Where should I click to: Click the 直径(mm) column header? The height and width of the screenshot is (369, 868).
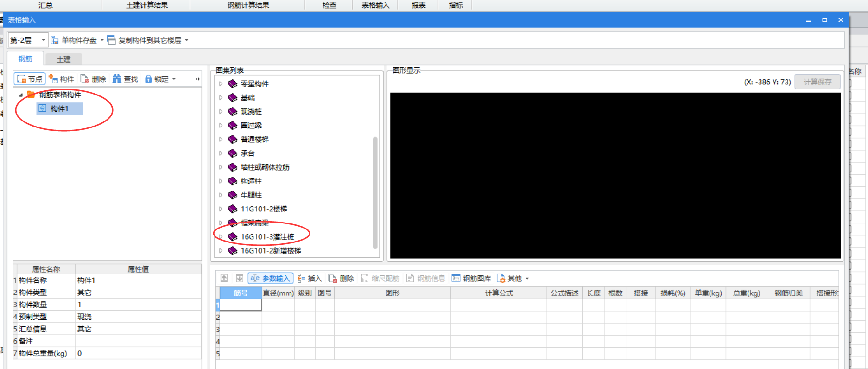(278, 293)
